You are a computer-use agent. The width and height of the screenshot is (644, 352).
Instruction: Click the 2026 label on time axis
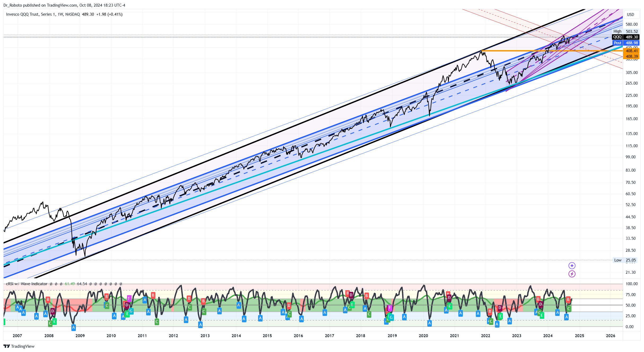(x=611, y=336)
